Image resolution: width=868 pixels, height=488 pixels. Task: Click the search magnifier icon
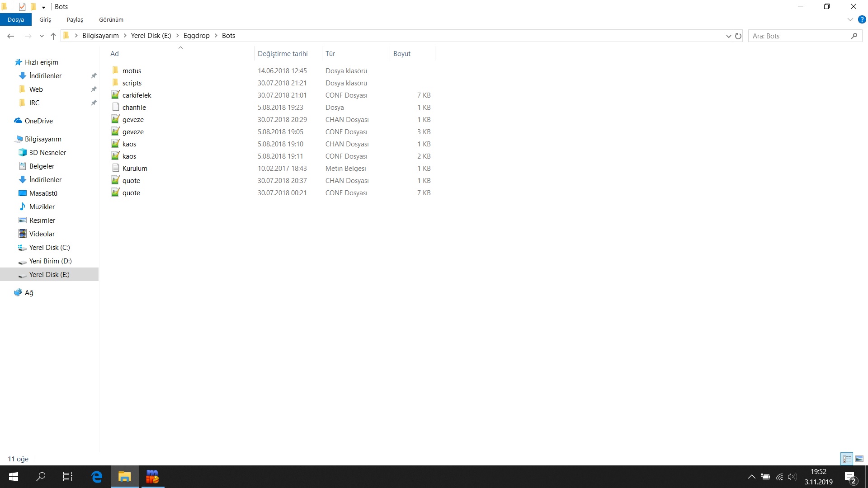click(x=854, y=36)
